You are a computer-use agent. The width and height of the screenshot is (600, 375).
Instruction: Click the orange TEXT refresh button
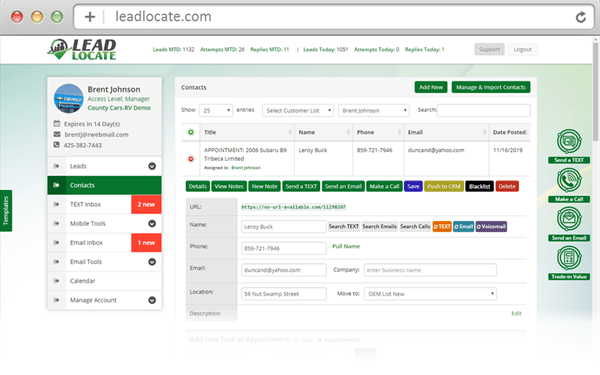(x=442, y=227)
